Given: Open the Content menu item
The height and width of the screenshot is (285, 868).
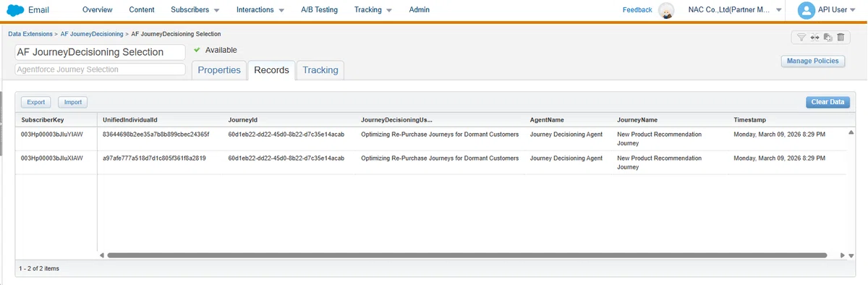Looking at the screenshot, I should (142, 10).
